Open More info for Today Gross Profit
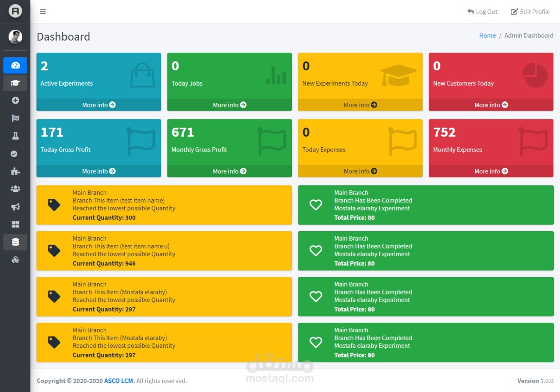Viewport: 560px width, 392px height. 98,171
